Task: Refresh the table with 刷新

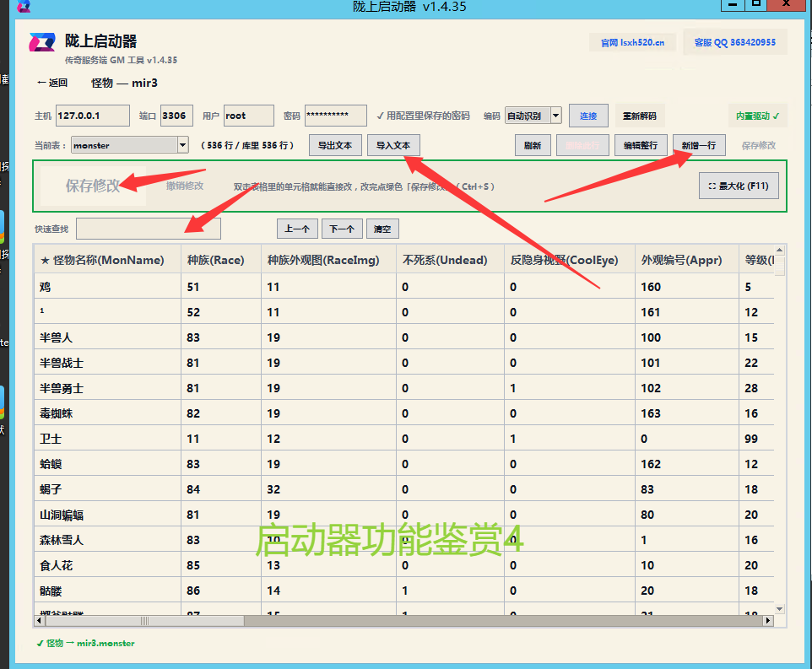Action: (533, 145)
